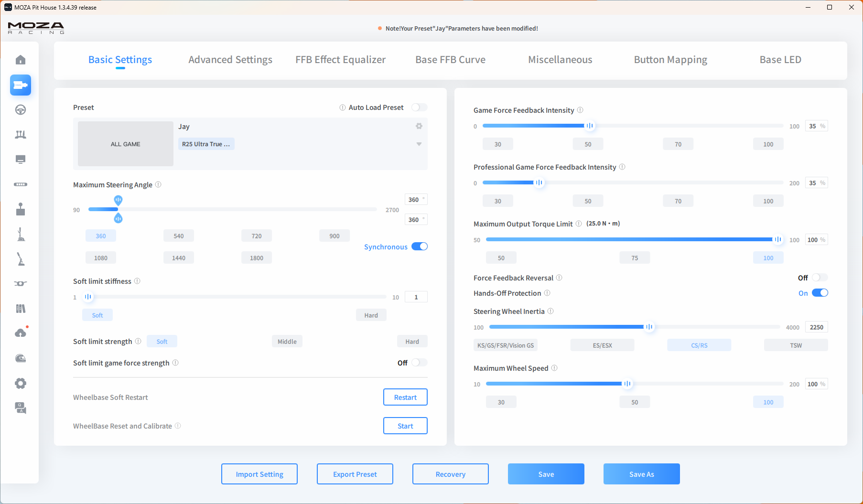Open the gear shifter settings page
863x504 pixels.
coord(21,209)
